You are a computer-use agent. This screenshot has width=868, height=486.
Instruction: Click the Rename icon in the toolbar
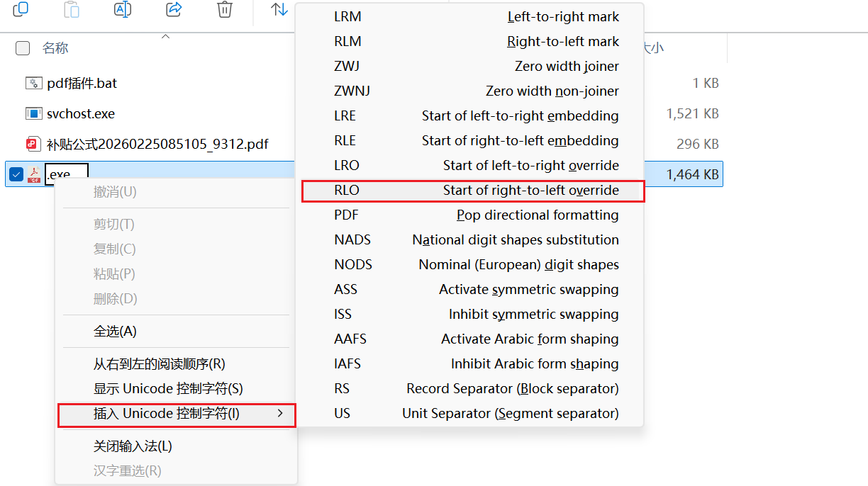[123, 9]
